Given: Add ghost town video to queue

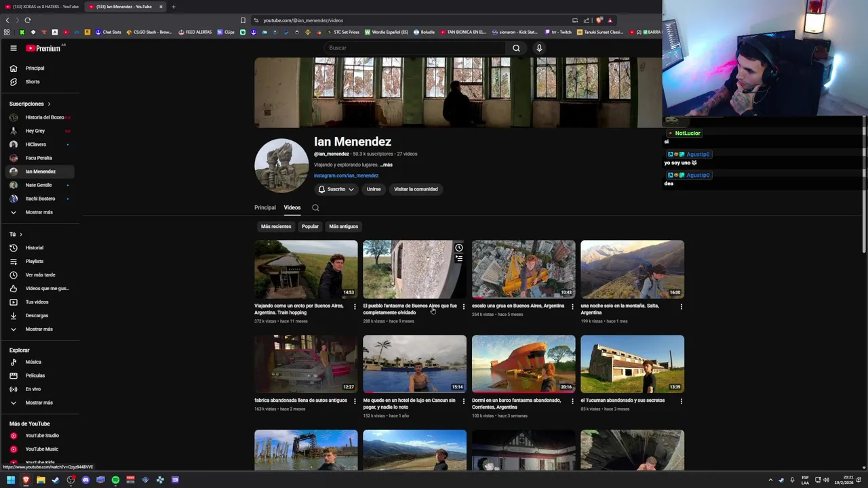Looking at the screenshot, I should coord(459,259).
